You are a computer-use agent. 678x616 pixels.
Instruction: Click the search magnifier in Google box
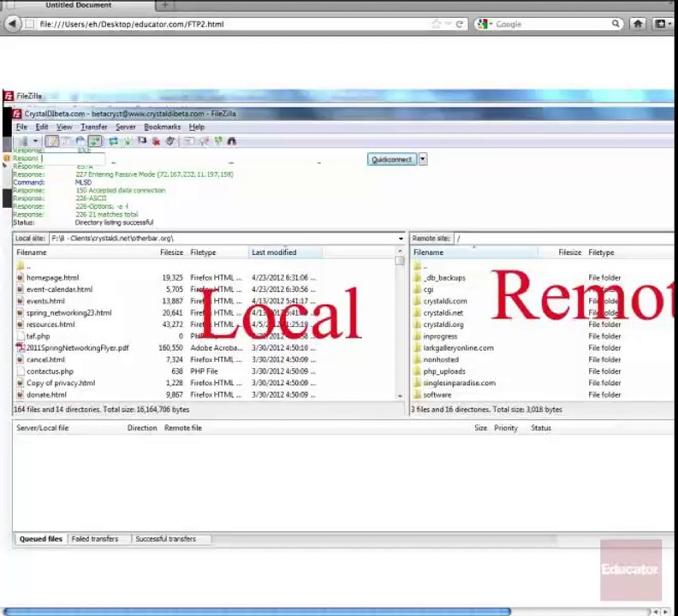coord(616,24)
